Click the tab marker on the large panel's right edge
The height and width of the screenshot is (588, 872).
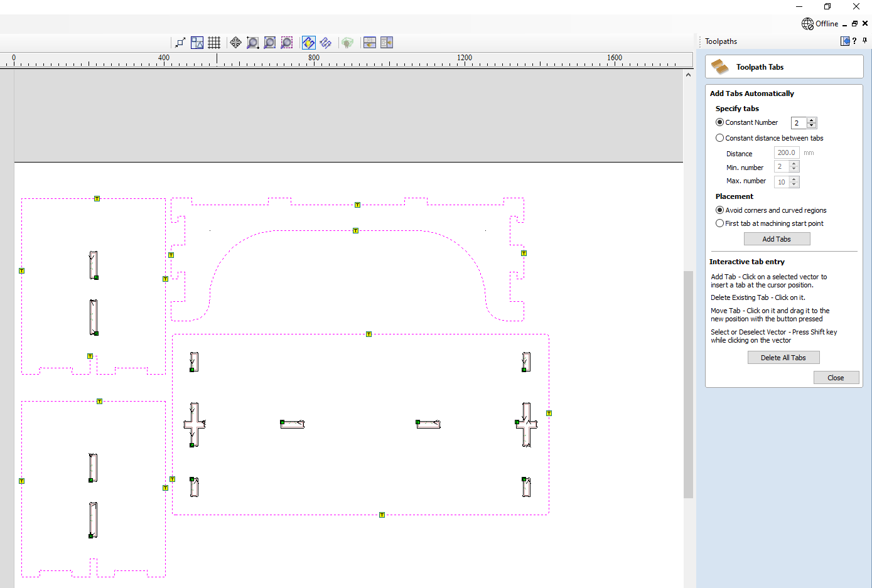point(549,414)
